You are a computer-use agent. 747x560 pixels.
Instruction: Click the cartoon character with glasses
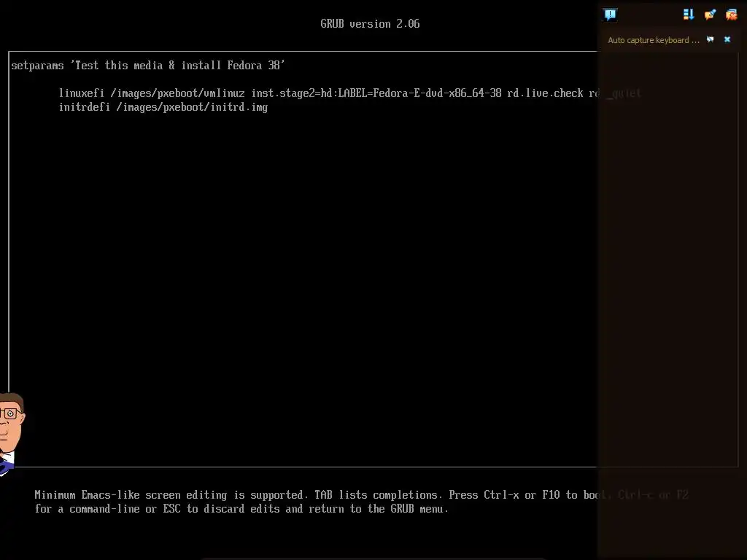pos(10,433)
